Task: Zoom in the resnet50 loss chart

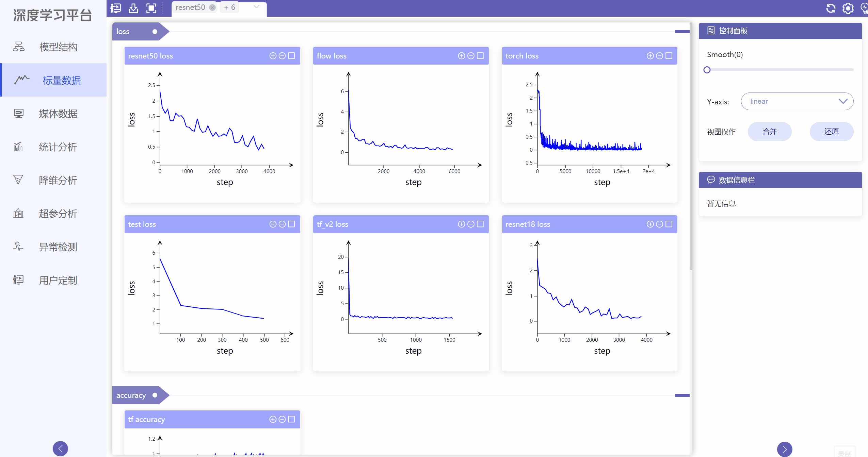Action: tap(273, 56)
